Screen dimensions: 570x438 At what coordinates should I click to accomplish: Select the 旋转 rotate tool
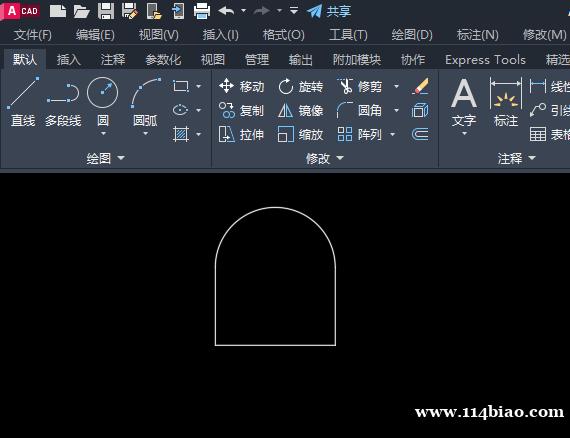300,87
